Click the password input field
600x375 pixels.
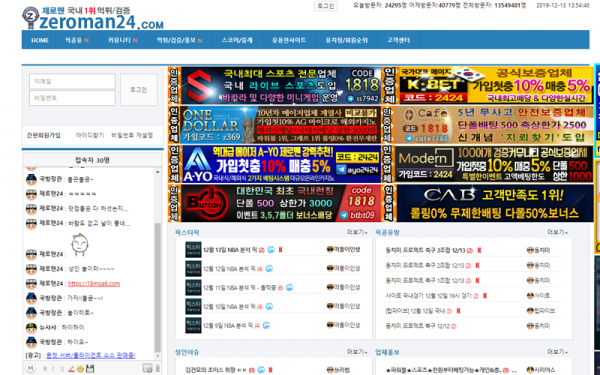tap(72, 98)
